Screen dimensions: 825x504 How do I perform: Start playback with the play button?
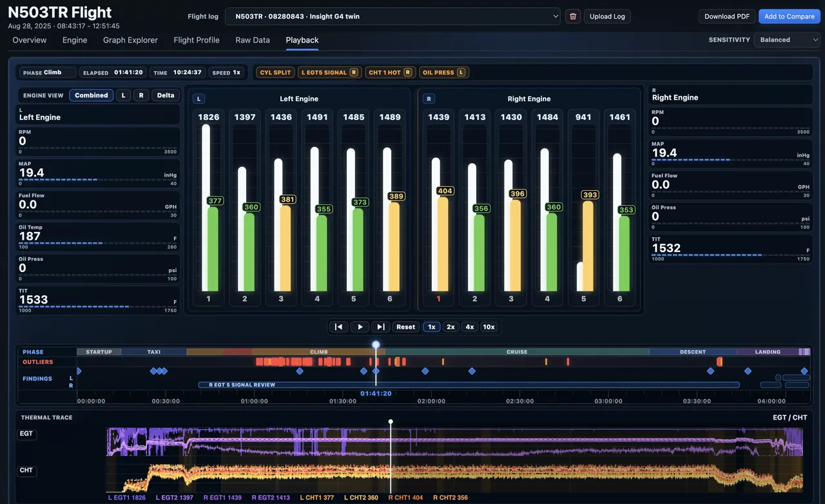[360, 327]
